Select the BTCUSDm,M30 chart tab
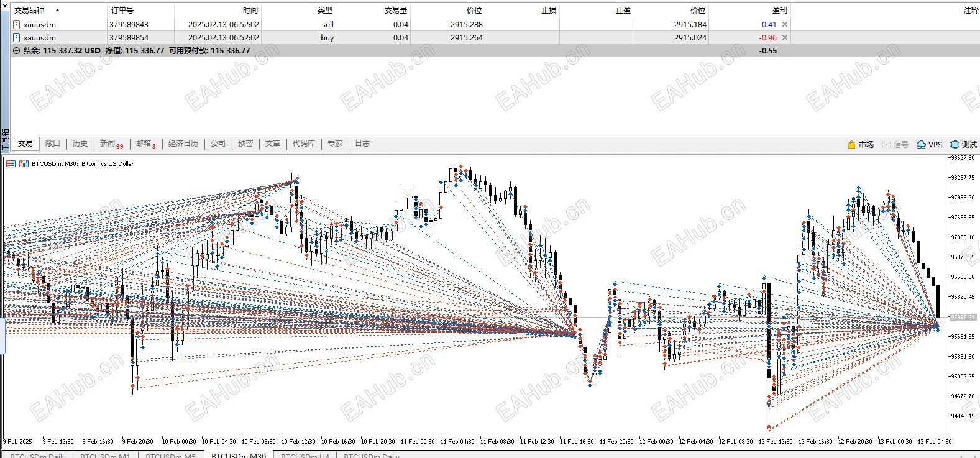The width and height of the screenshot is (980, 458). [239, 455]
